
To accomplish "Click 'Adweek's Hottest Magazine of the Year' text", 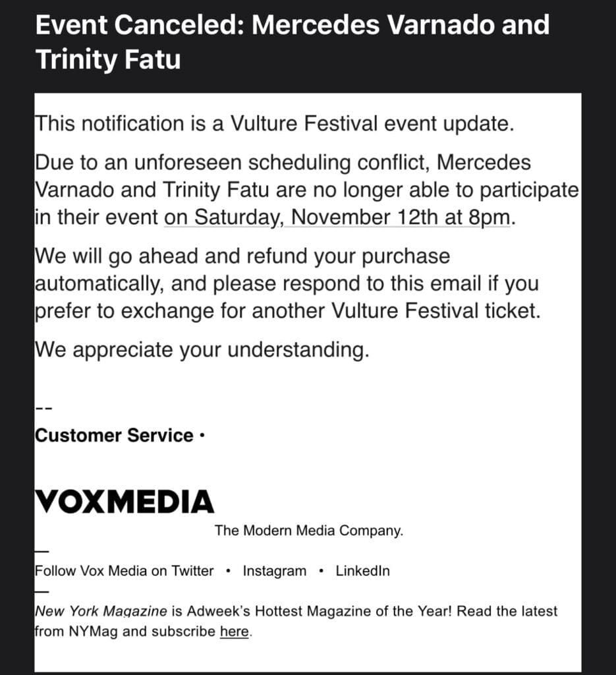I will click(x=319, y=611).
